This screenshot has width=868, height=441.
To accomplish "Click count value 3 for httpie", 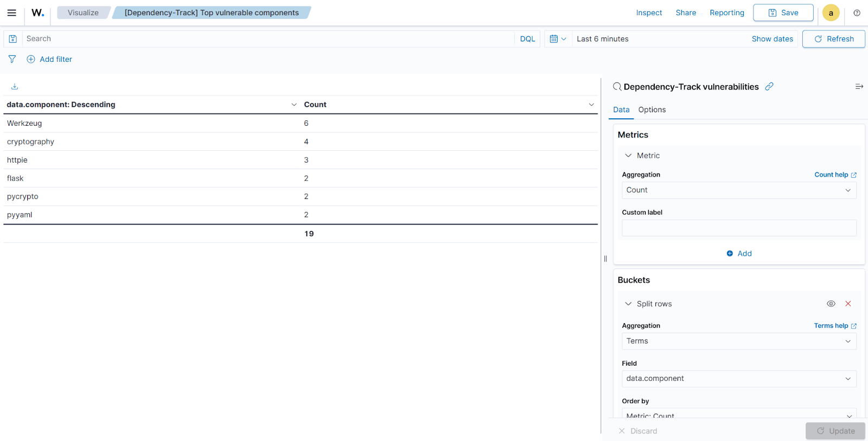I will coord(306,160).
